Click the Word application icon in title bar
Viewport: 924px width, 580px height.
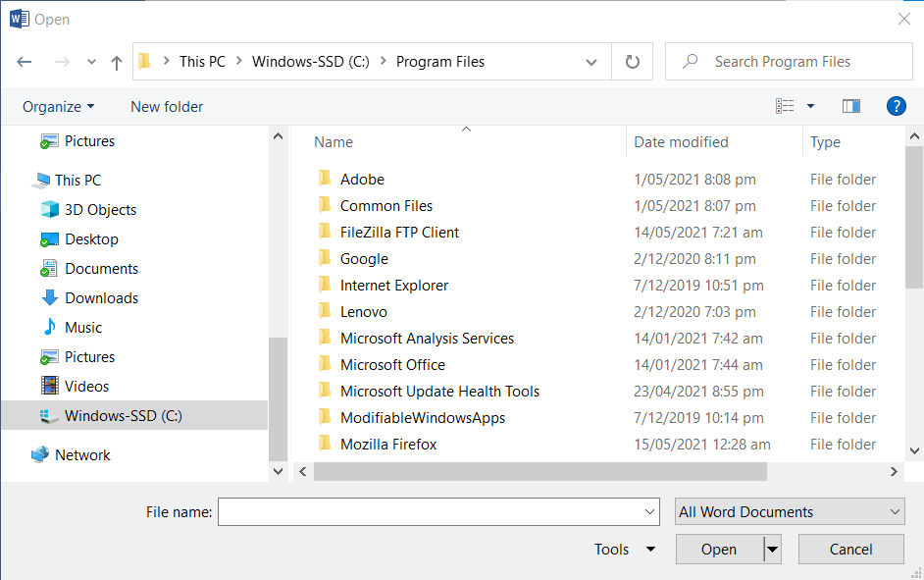click(20, 19)
